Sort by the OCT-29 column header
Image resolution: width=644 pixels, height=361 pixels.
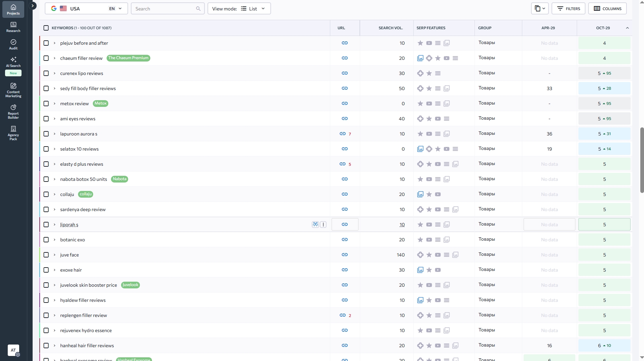pyautogui.click(x=603, y=28)
